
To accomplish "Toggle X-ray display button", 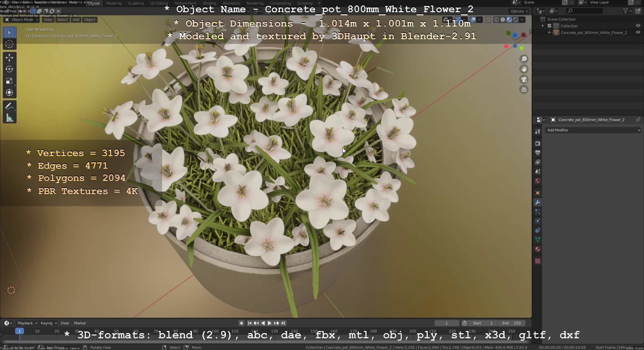I will (488, 20).
